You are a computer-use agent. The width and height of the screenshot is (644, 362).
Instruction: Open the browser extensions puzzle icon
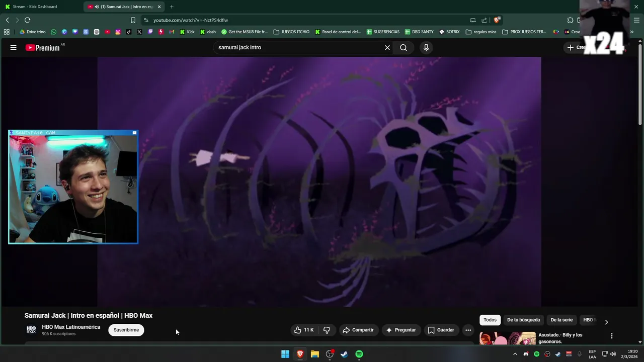570,20
